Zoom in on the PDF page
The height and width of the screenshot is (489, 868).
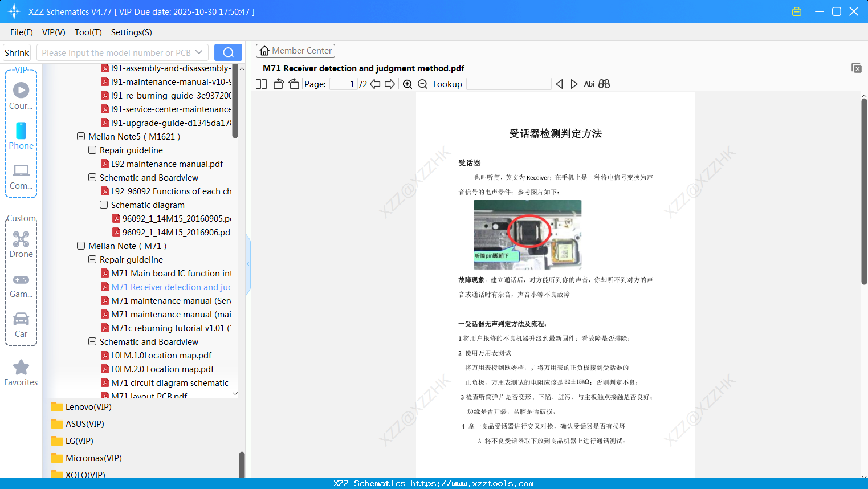pyautogui.click(x=407, y=84)
